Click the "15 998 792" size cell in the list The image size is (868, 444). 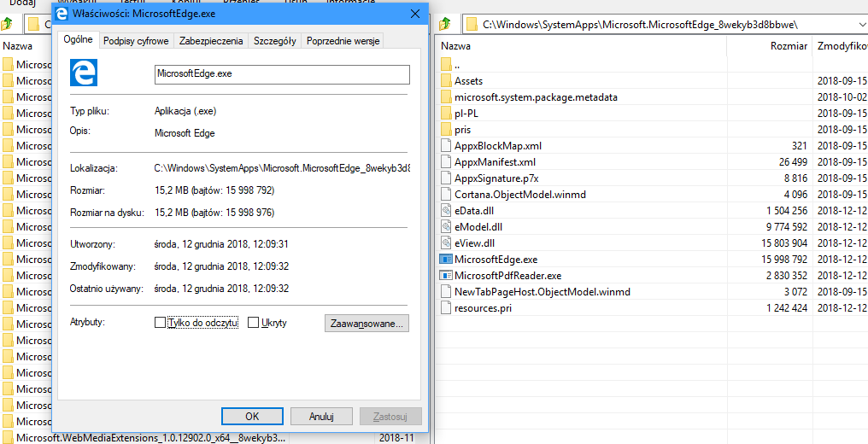(783, 259)
